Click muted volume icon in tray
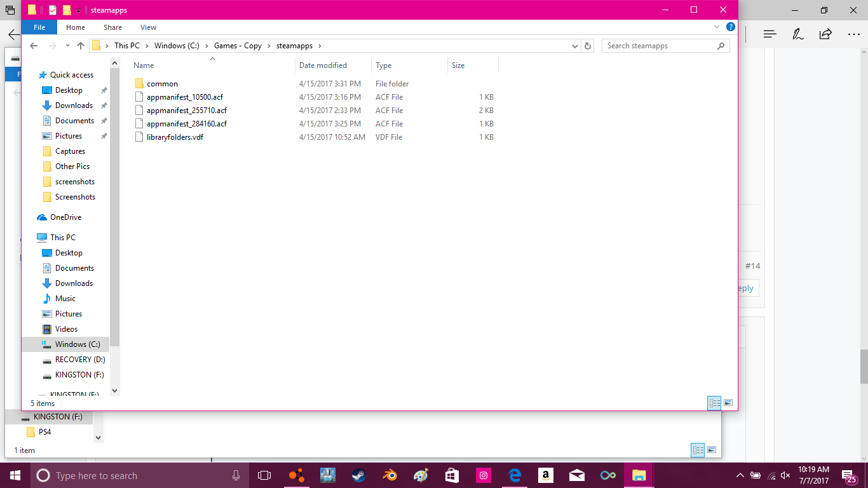The height and width of the screenshot is (488, 868). tap(785, 475)
